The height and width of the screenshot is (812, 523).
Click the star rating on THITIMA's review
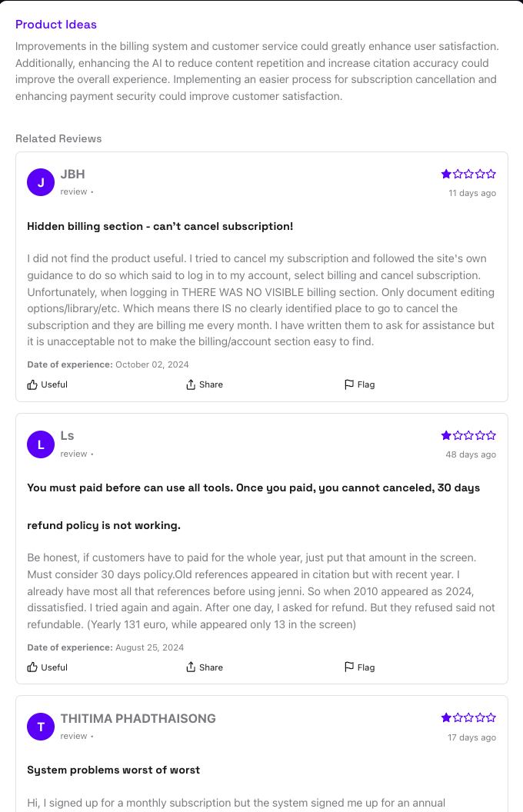pos(468,717)
